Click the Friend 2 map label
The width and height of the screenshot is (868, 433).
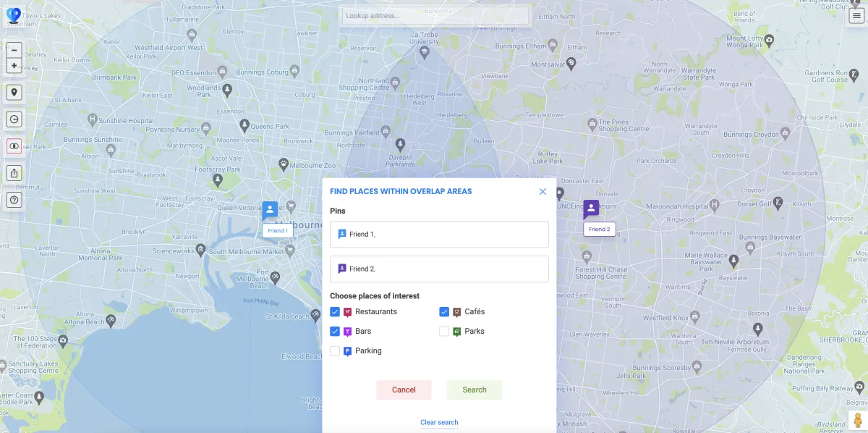pyautogui.click(x=600, y=229)
